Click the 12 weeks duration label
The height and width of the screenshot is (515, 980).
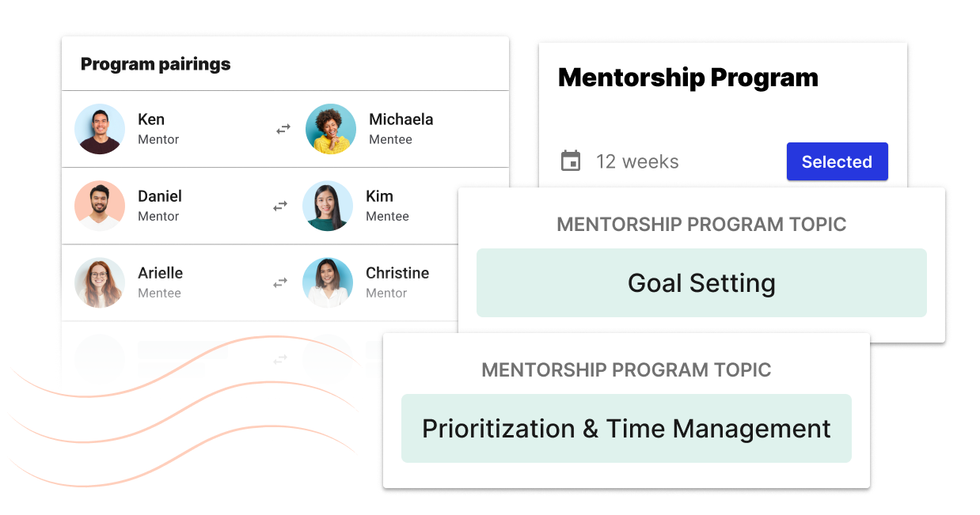[x=637, y=161]
